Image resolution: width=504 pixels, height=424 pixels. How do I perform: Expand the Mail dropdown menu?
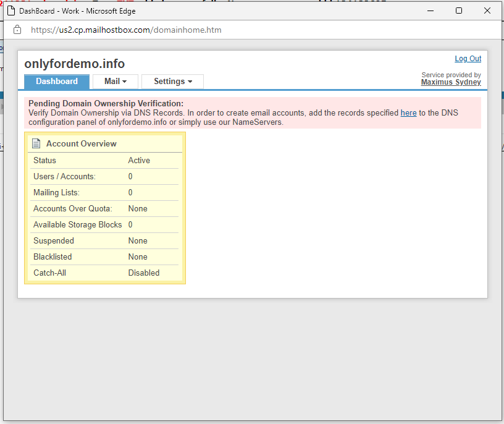point(115,82)
